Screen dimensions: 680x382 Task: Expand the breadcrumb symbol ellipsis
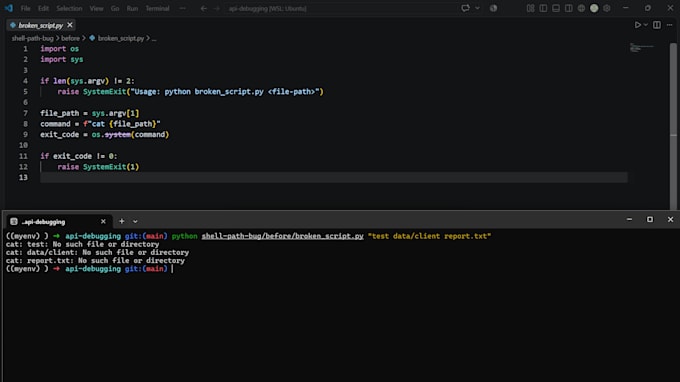tap(154, 39)
